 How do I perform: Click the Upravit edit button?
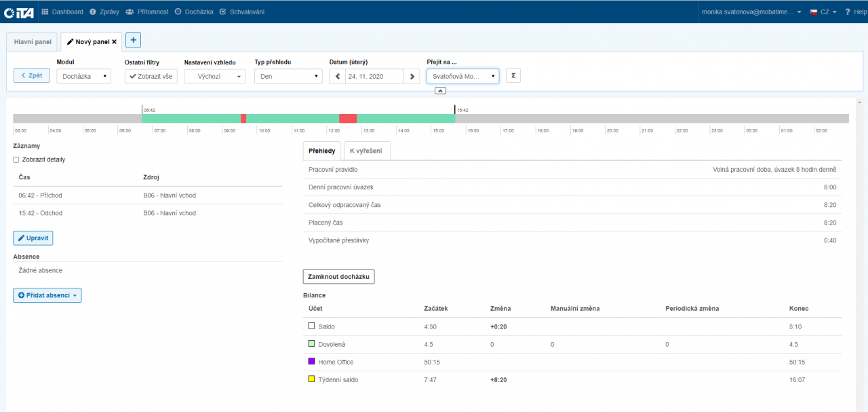(x=33, y=238)
